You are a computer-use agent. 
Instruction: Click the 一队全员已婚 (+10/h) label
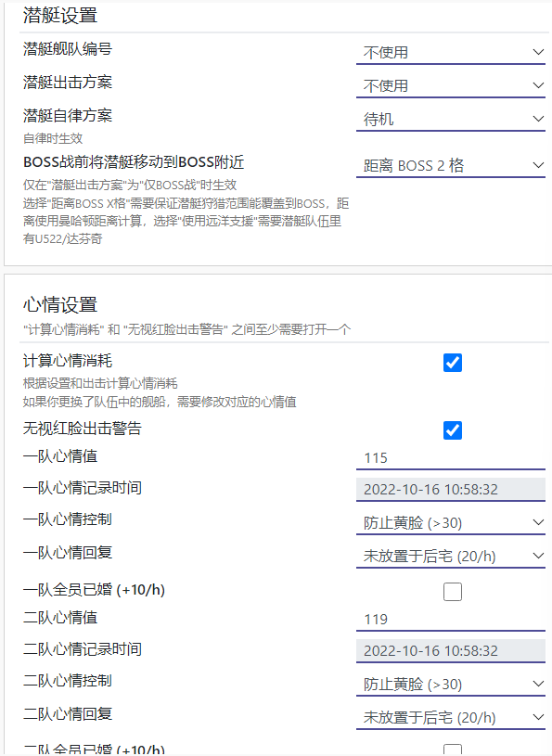[x=94, y=590]
